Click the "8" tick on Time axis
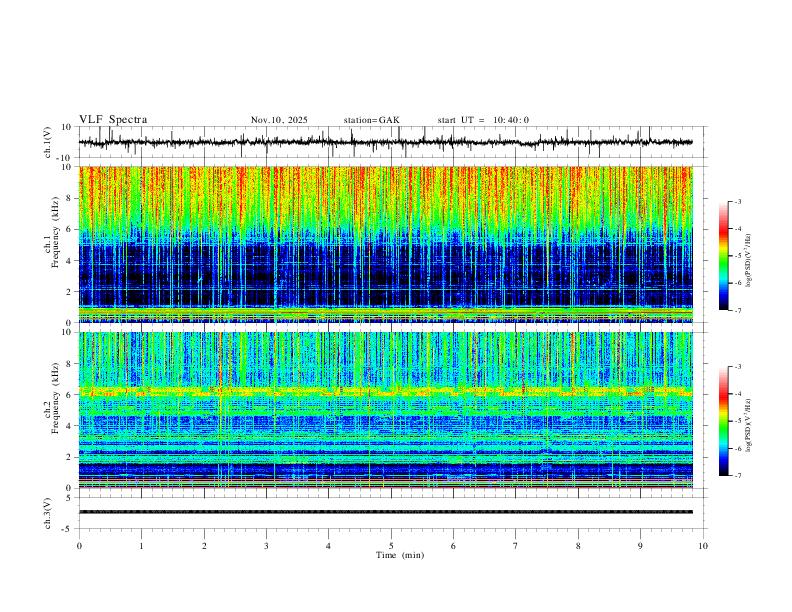 (x=578, y=546)
